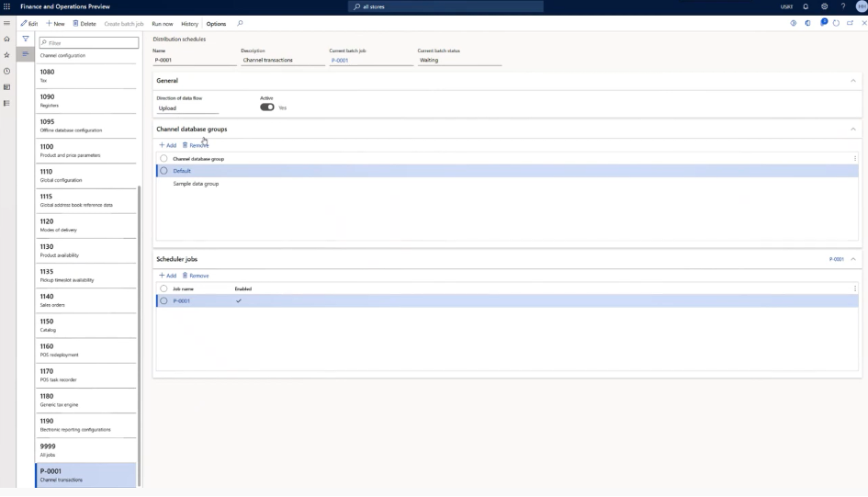Open the settings gear icon
The width and height of the screenshot is (868, 497).
coord(824,6)
